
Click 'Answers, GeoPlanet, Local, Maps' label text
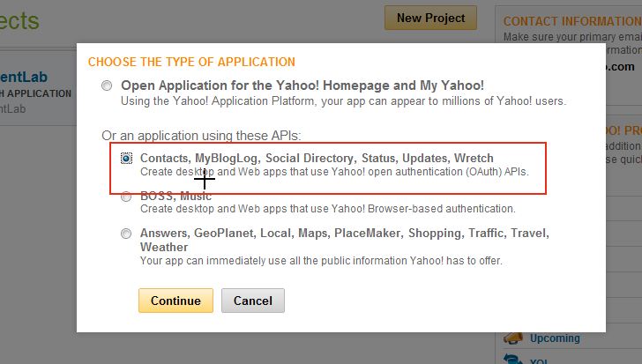coord(344,240)
